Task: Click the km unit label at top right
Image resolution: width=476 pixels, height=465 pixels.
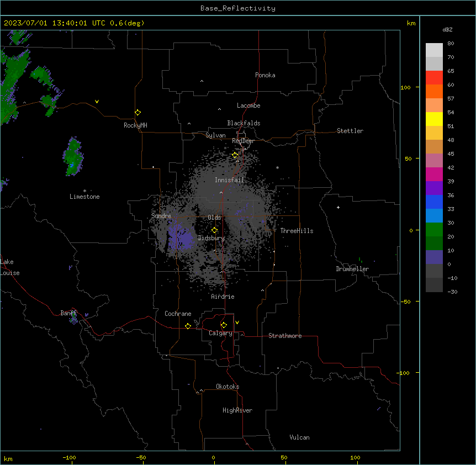Action: coord(411,23)
